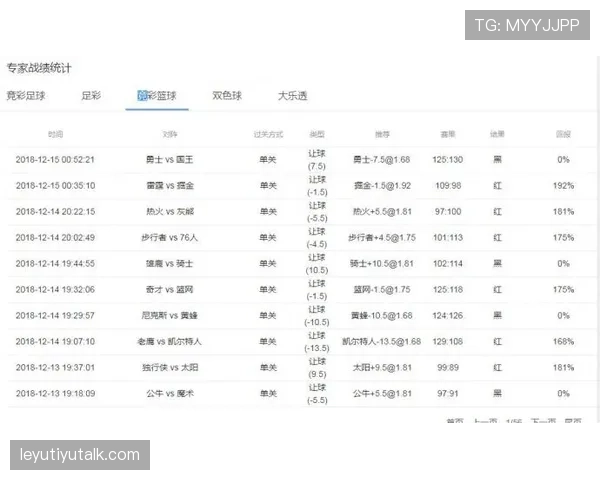Click the 赛果 column header

(x=448, y=134)
